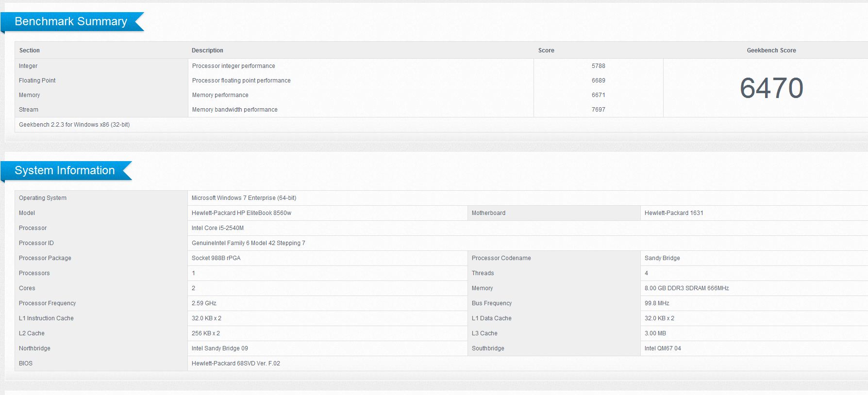Image resolution: width=868 pixels, height=395 pixels.
Task: Click the Sandy Bridge codename value
Action: pos(662,258)
